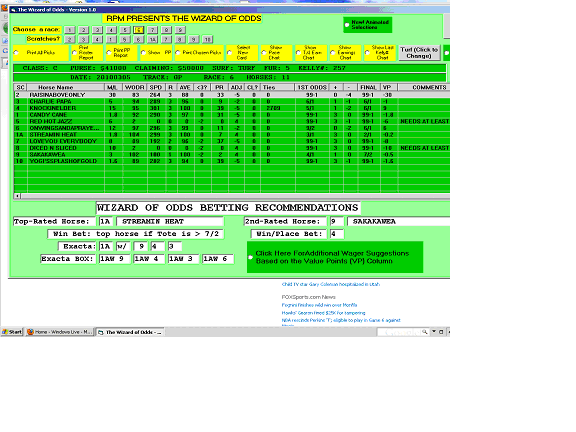
Task: Click the Win/Place Bet value field
Action: coord(336,234)
